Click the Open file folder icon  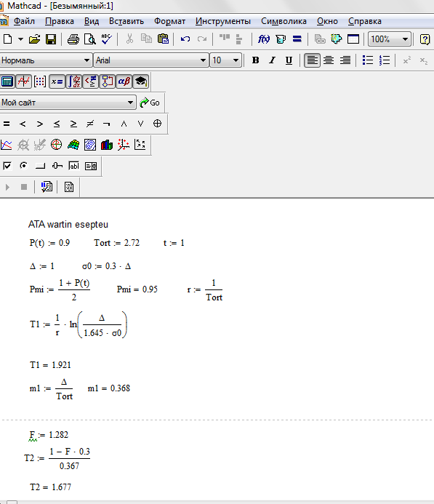pyautogui.click(x=34, y=39)
